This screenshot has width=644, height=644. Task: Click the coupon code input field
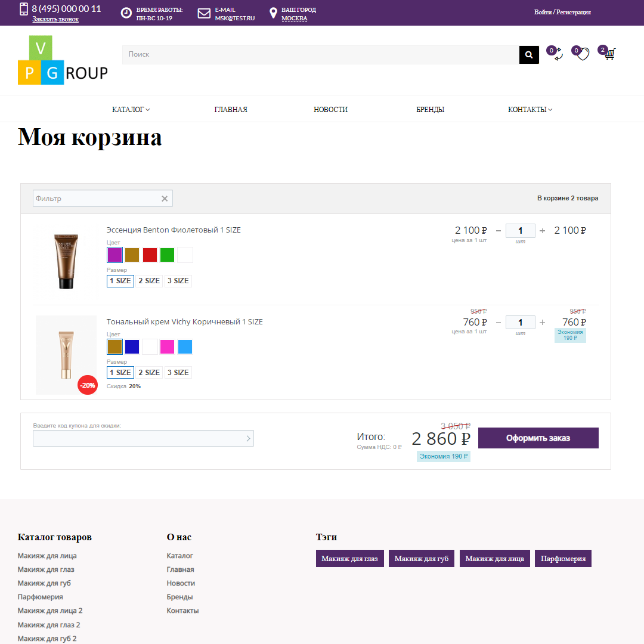coord(138,439)
